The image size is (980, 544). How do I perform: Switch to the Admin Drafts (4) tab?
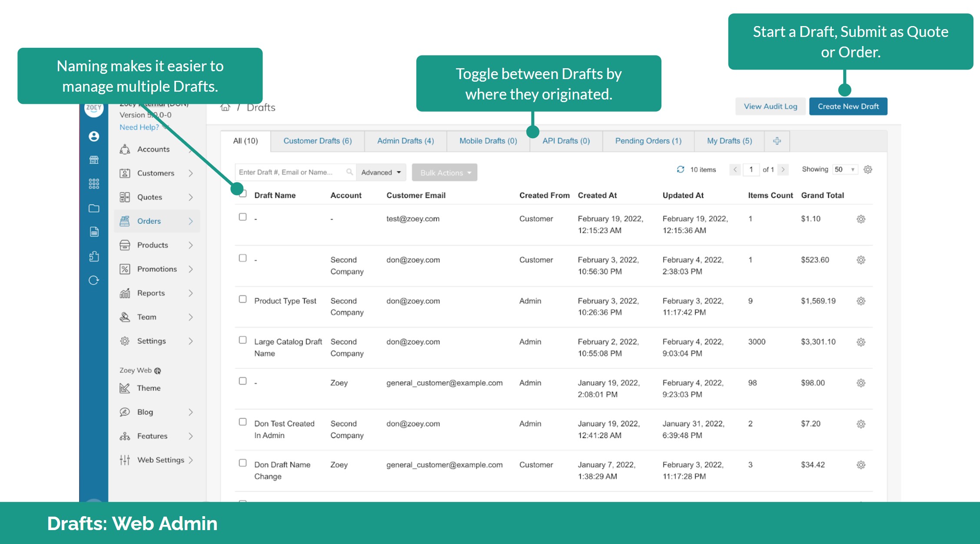(x=405, y=141)
